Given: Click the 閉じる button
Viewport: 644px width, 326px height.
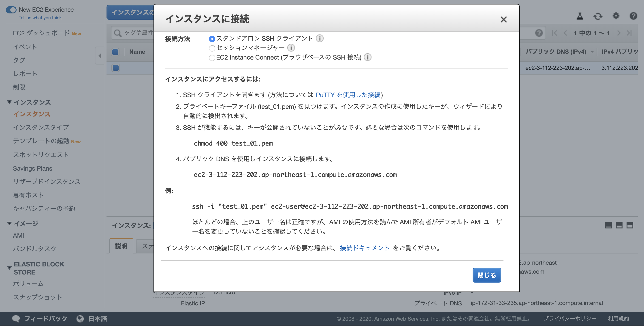Looking at the screenshot, I should tap(486, 275).
